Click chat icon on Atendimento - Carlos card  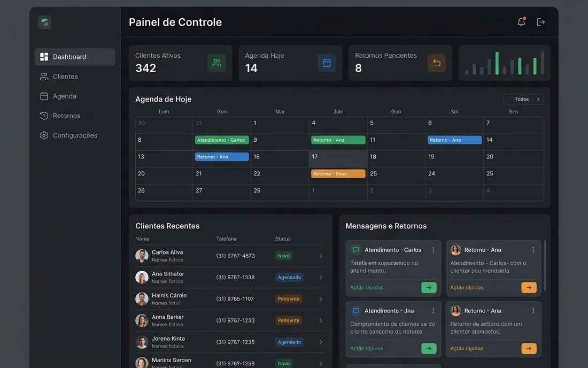pyautogui.click(x=355, y=249)
